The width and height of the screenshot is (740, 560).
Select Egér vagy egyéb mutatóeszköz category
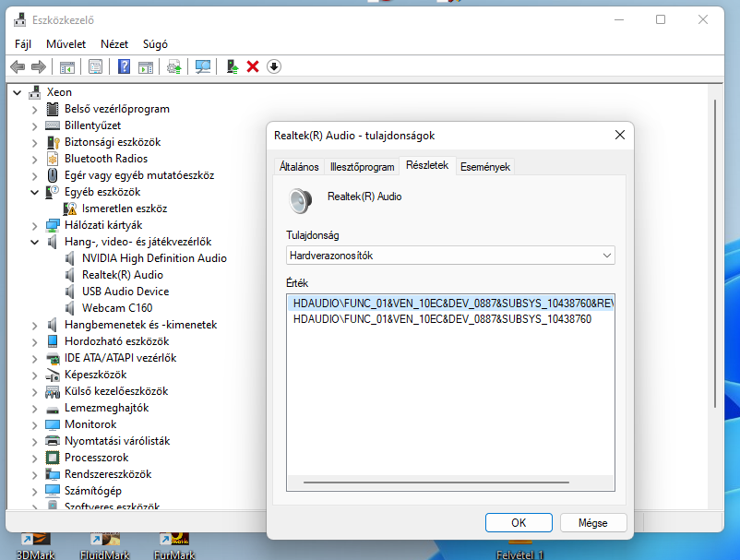tap(139, 175)
